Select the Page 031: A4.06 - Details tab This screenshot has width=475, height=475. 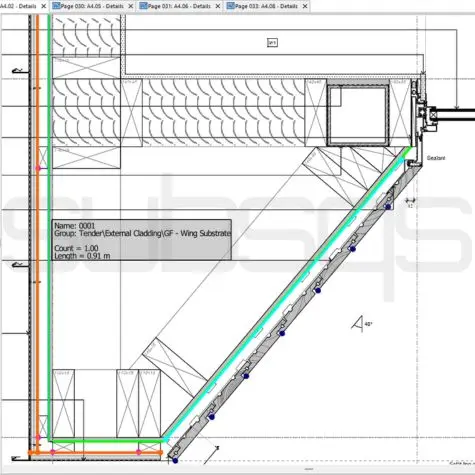(179, 6)
